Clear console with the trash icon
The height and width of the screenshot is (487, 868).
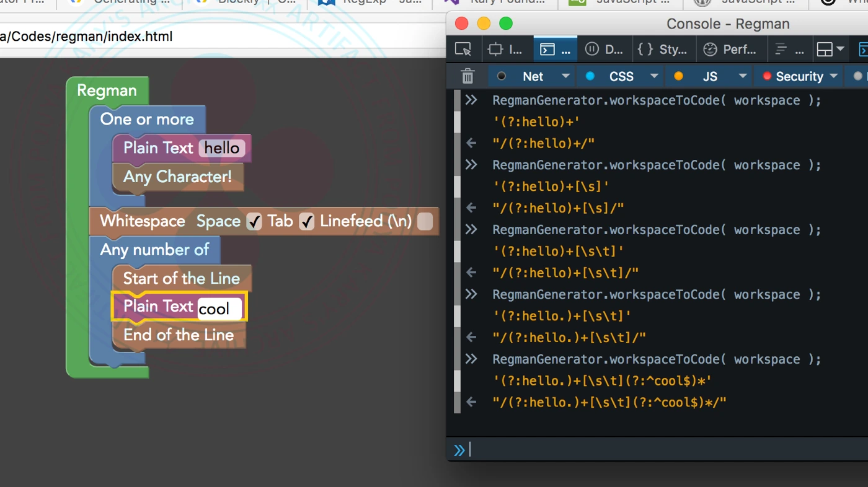[467, 76]
